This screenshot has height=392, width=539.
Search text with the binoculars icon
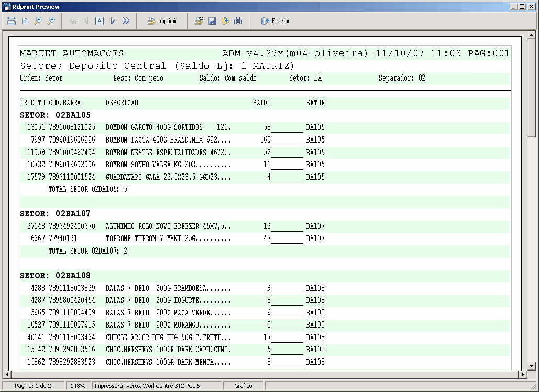click(238, 21)
